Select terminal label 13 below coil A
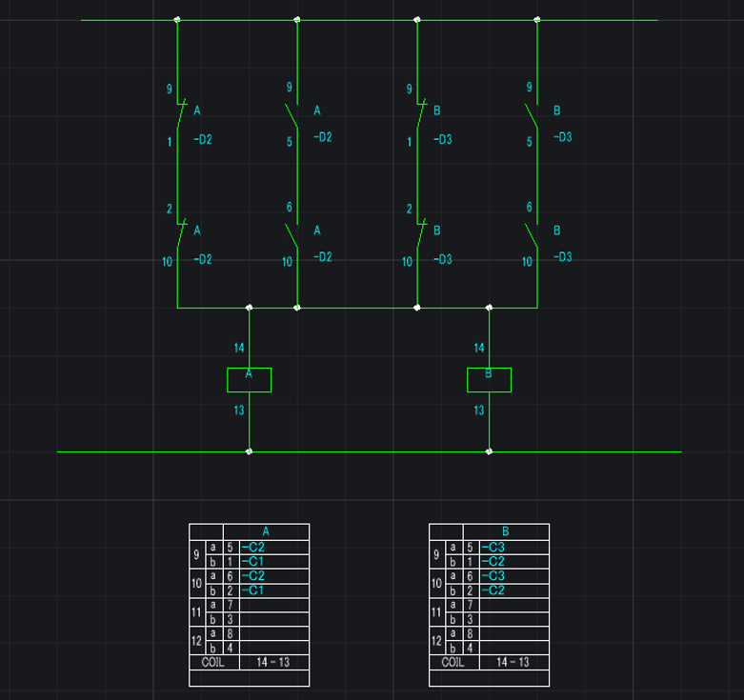744x700 pixels. (239, 410)
